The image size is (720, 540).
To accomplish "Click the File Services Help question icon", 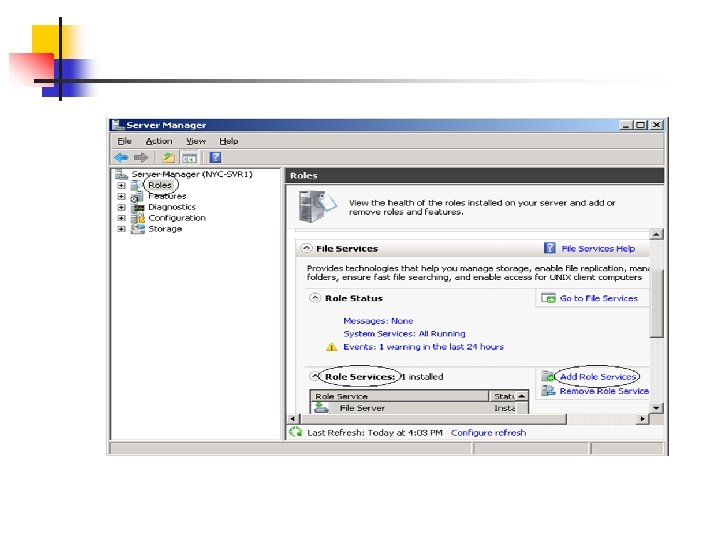I will [x=550, y=248].
